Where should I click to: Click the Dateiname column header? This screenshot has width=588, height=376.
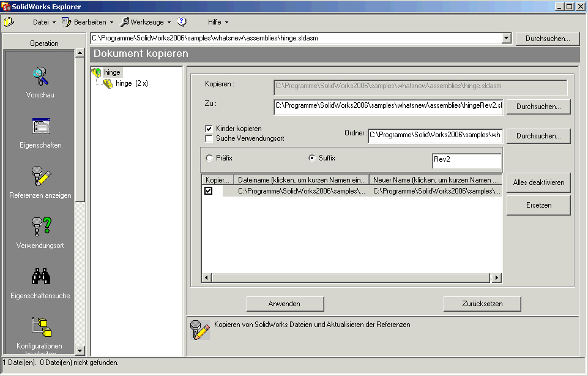(302, 180)
